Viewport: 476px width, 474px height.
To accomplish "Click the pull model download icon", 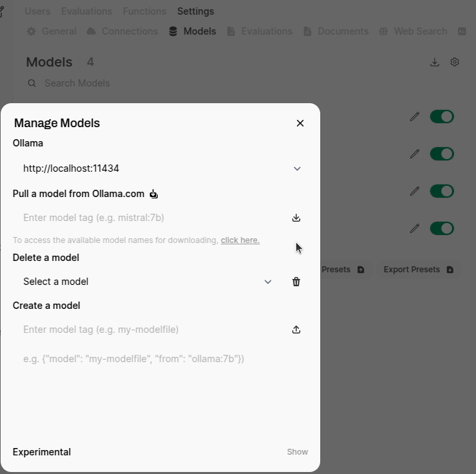I will (x=296, y=218).
